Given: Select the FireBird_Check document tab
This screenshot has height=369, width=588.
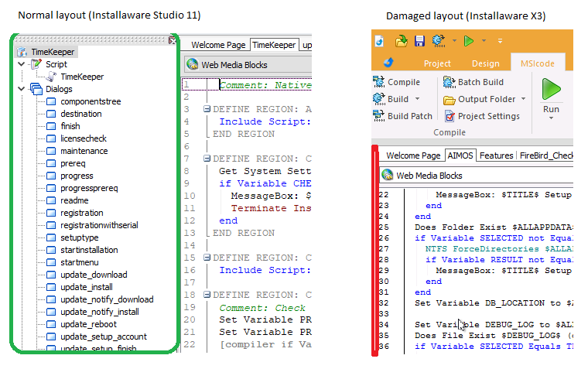Looking at the screenshot, I should [545, 155].
